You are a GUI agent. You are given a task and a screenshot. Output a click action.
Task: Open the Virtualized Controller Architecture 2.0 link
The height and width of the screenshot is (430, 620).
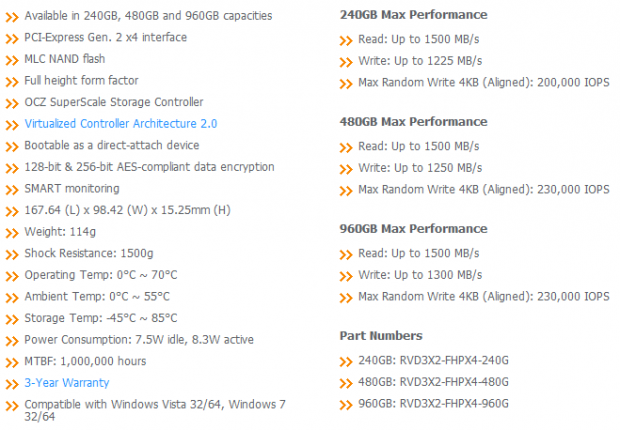[x=121, y=124]
